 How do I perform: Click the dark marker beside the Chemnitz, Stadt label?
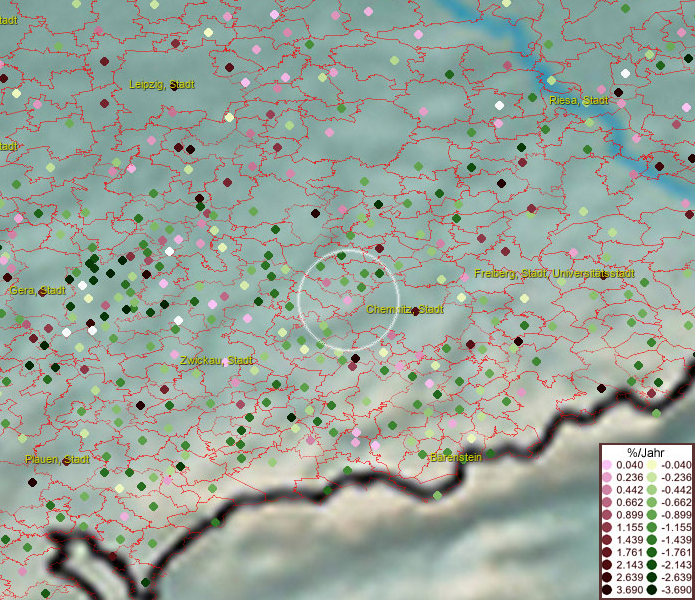(415, 312)
